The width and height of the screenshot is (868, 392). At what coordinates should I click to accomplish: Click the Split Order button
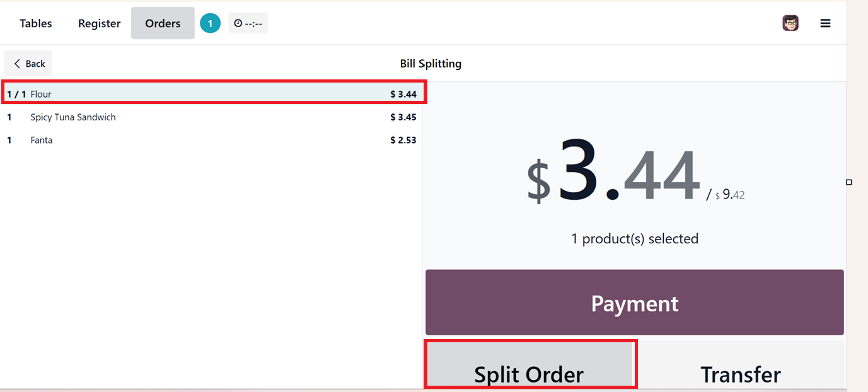(529, 372)
